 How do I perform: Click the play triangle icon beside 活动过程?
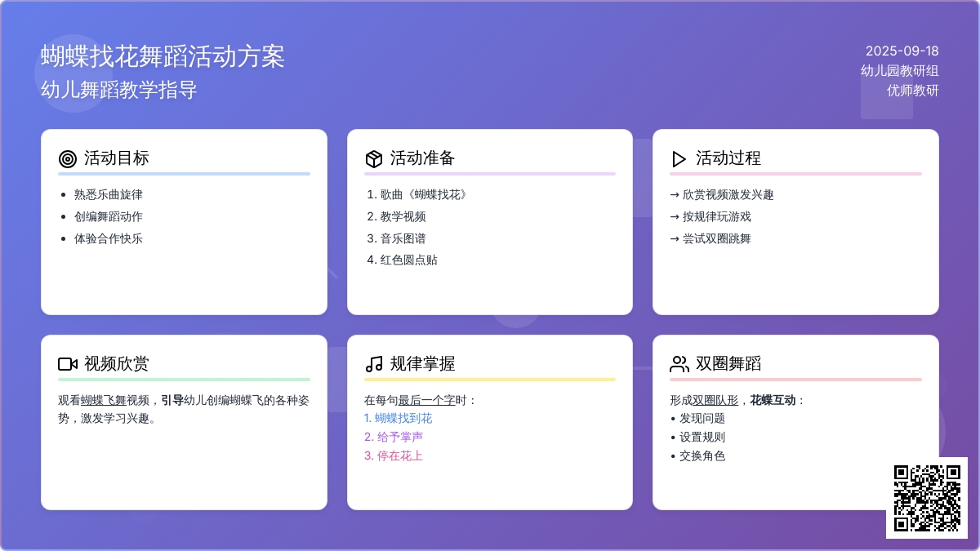pos(679,159)
